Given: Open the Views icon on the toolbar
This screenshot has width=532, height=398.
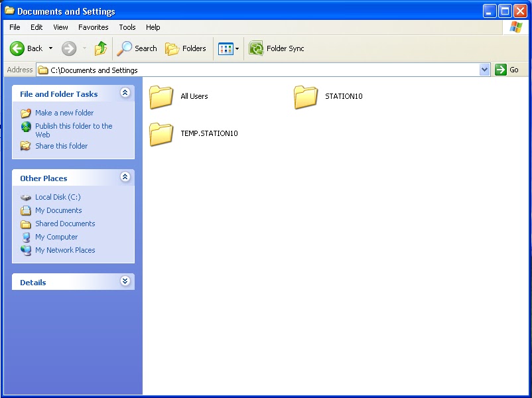Looking at the screenshot, I should [228, 48].
